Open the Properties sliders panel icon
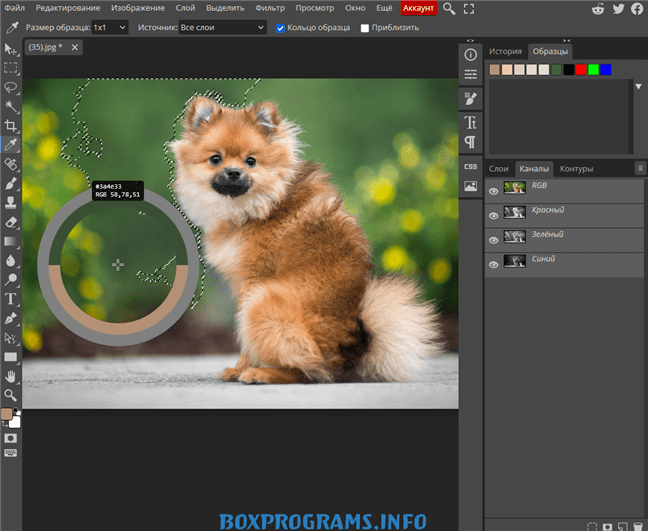Viewport: 648px width, 531px height. 470,74
